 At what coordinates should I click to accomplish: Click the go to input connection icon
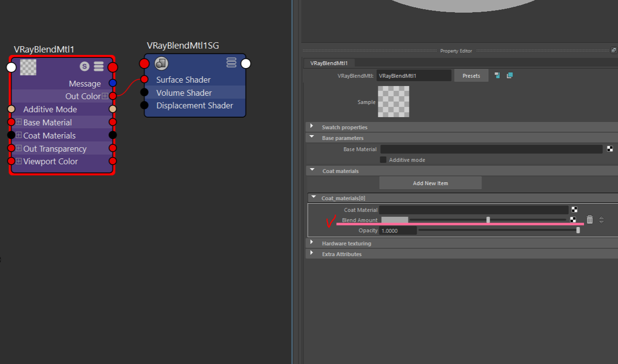497,75
